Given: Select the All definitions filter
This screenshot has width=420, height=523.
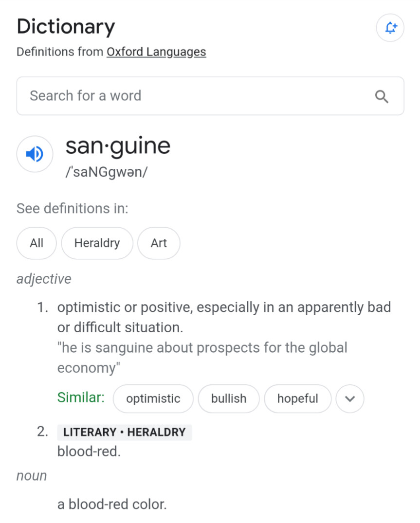Looking at the screenshot, I should (37, 243).
